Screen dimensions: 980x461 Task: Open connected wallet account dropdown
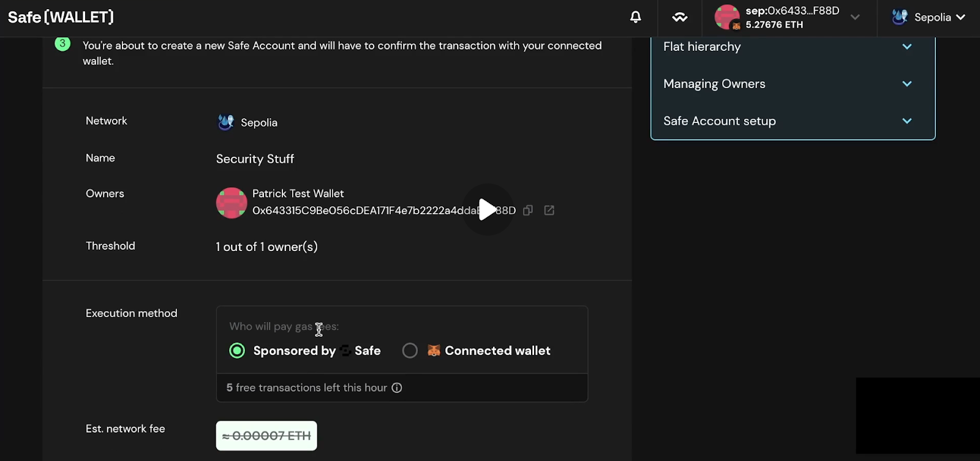point(855,17)
